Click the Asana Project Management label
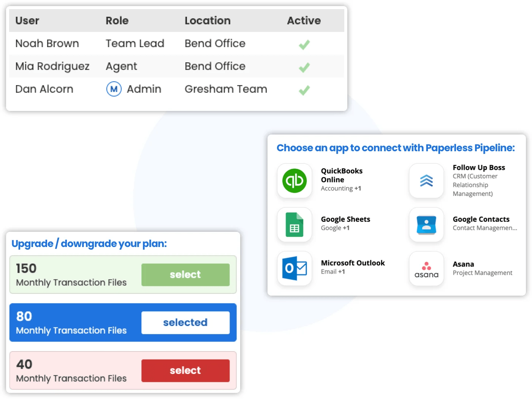Screen dimensions: 532x399 (x=482, y=273)
